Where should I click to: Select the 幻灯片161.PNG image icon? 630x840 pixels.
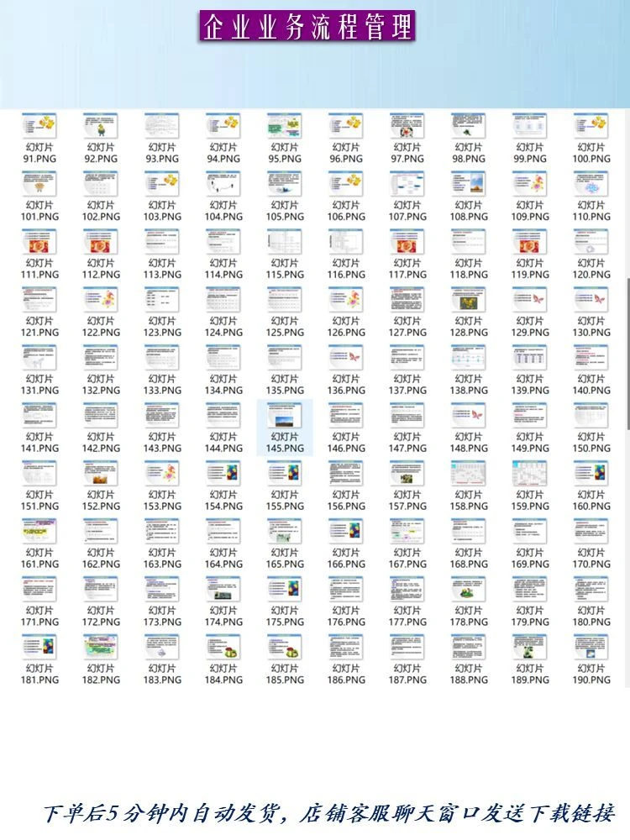[x=39, y=531]
